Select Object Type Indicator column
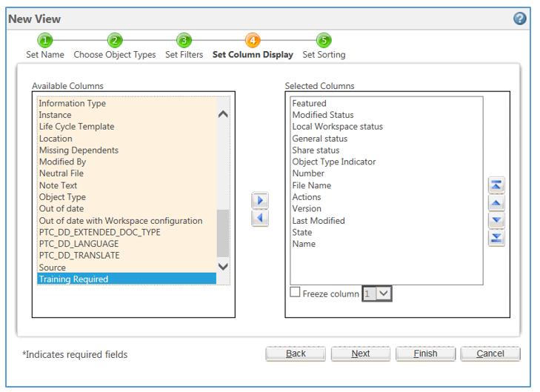The image size is (540, 392). pyautogui.click(x=387, y=162)
